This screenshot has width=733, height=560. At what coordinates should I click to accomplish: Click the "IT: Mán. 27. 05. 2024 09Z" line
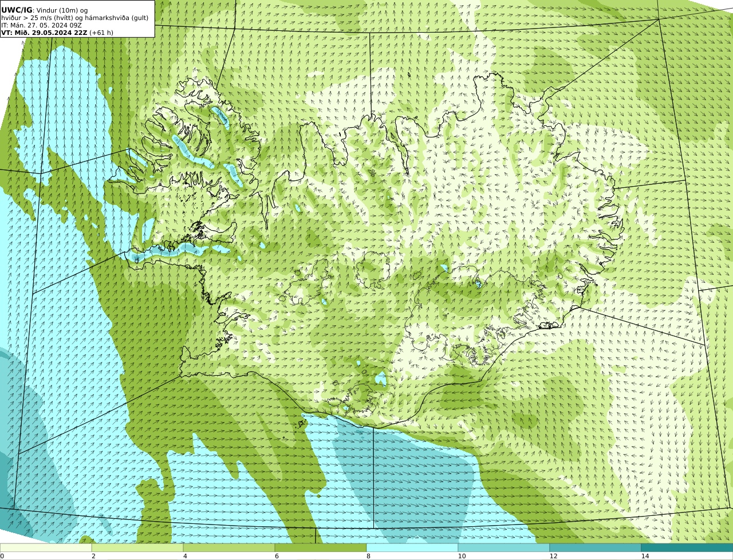point(41,25)
